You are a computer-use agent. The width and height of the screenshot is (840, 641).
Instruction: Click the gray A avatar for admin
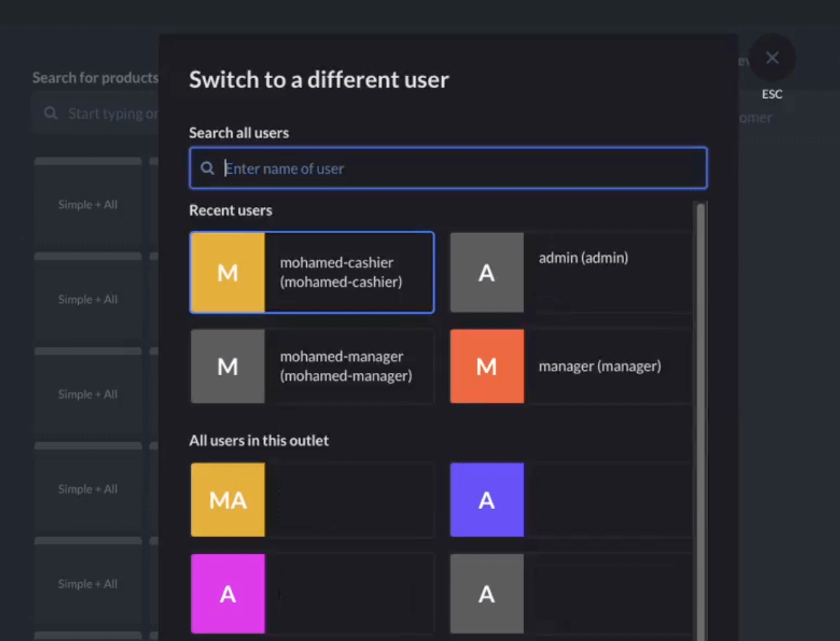[x=487, y=272]
